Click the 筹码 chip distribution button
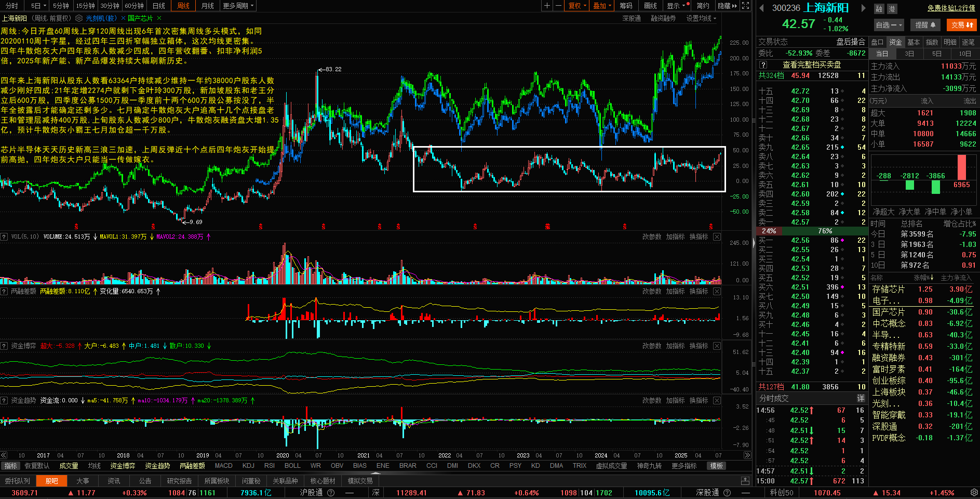 (x=626, y=6)
